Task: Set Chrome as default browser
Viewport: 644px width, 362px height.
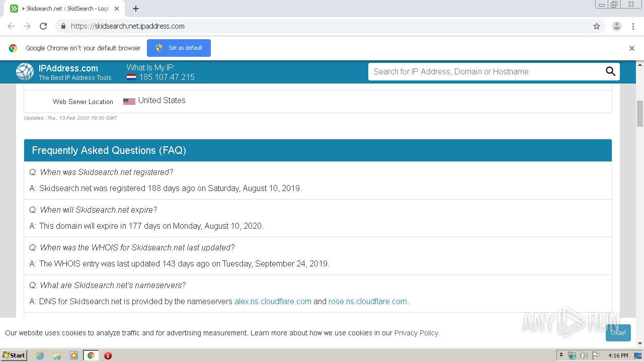Action: click(179, 48)
